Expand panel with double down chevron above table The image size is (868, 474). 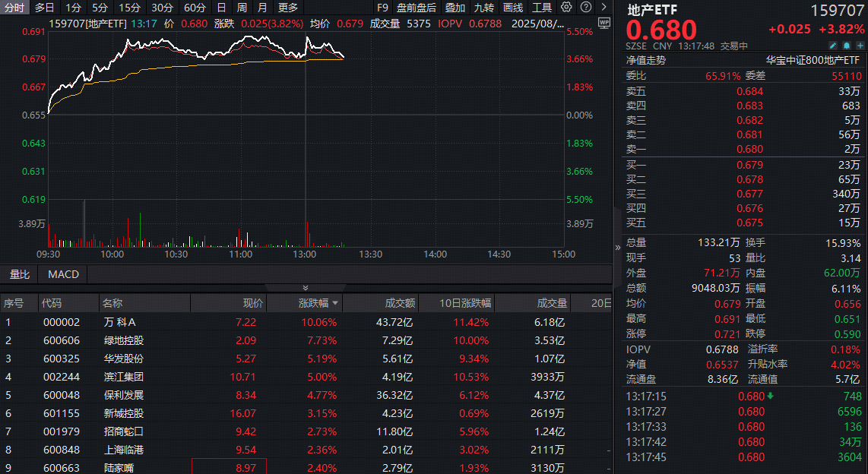[x=306, y=288]
